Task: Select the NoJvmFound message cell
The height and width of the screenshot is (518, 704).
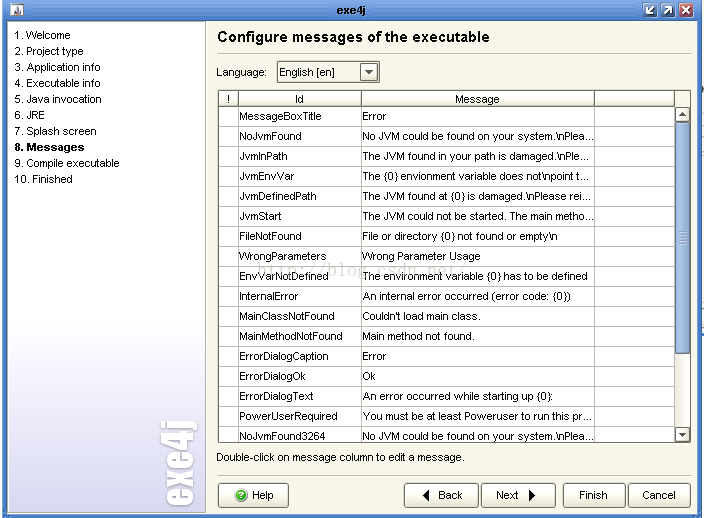Action: (478, 136)
